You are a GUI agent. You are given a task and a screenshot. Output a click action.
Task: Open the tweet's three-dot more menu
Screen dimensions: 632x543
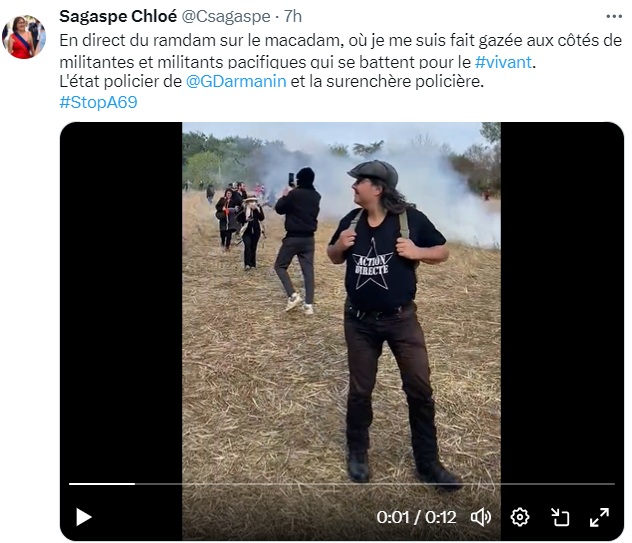point(614,17)
